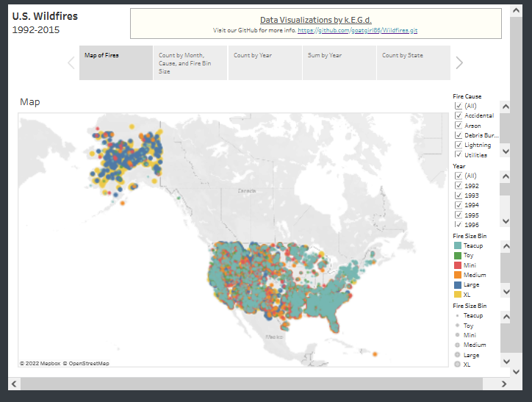The image size is (532, 402).
Task: Uncheck year 1995 filter
Action: (x=459, y=215)
